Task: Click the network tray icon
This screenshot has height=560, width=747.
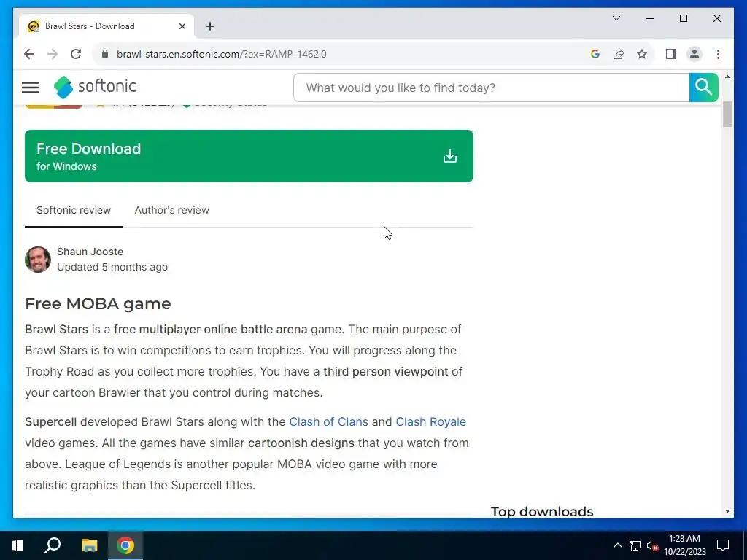Action: click(635, 545)
